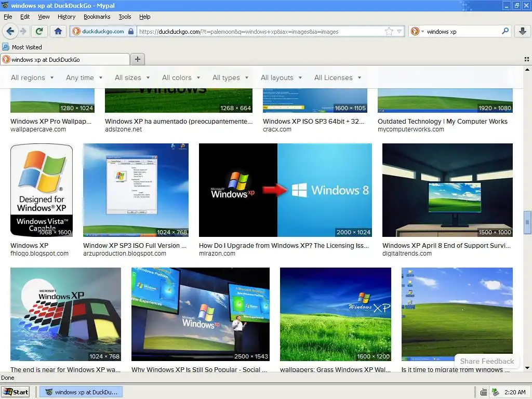Image resolution: width=532 pixels, height=399 pixels.
Task: Open the View menu
Action: (x=44, y=17)
